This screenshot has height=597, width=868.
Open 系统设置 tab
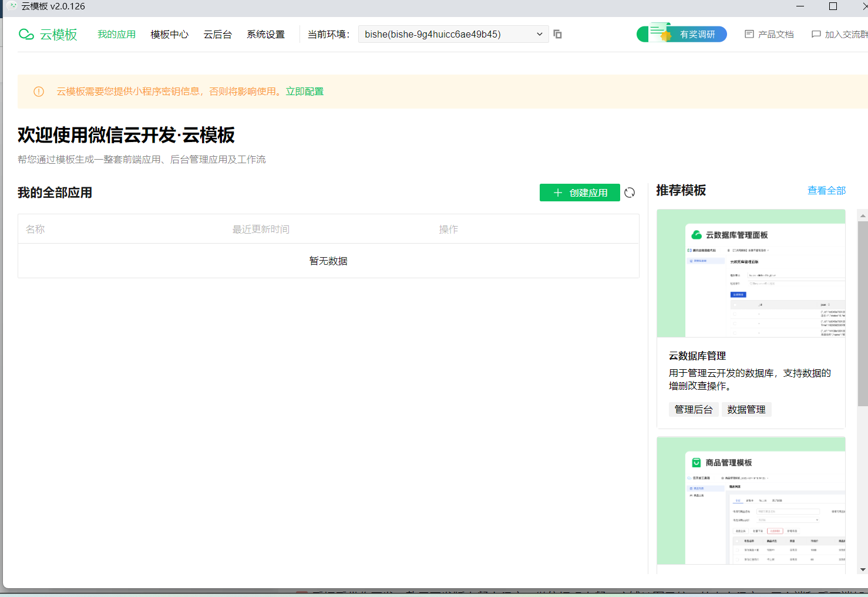[266, 35]
